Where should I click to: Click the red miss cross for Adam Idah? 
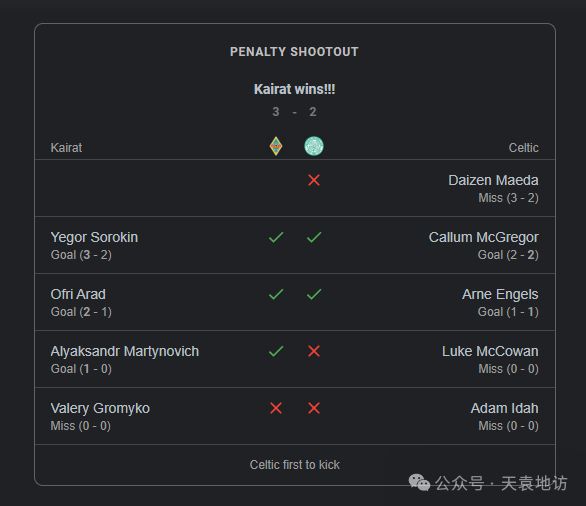314,408
